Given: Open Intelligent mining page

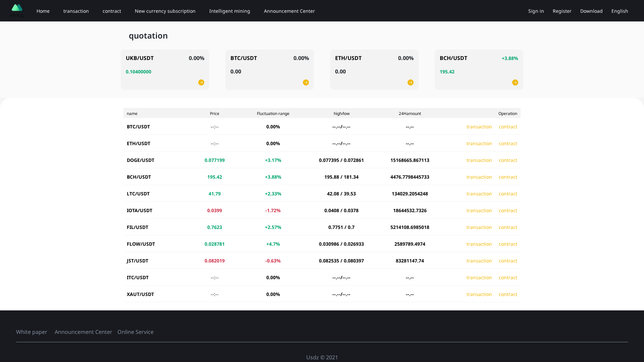Looking at the screenshot, I should coord(230,11).
